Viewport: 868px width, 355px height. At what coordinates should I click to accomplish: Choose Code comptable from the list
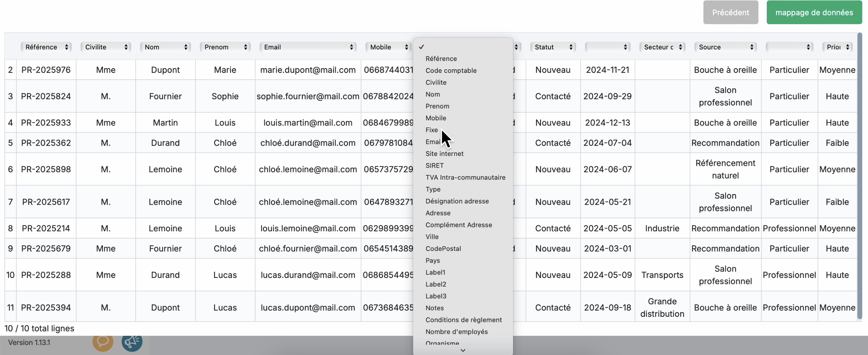click(x=451, y=71)
